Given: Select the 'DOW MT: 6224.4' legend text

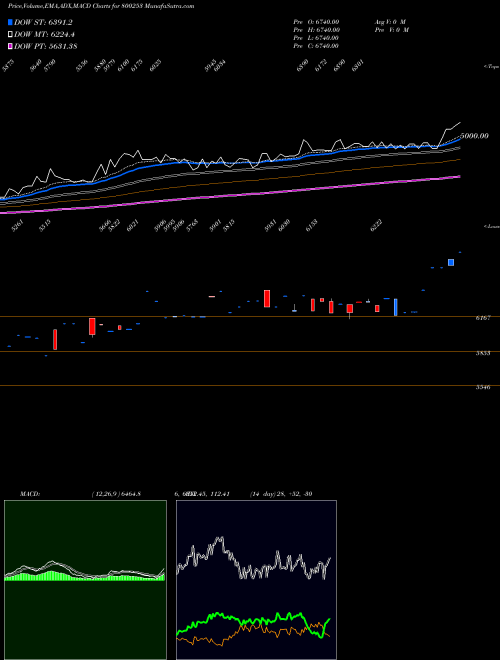Looking at the screenshot, I should coord(45,35).
